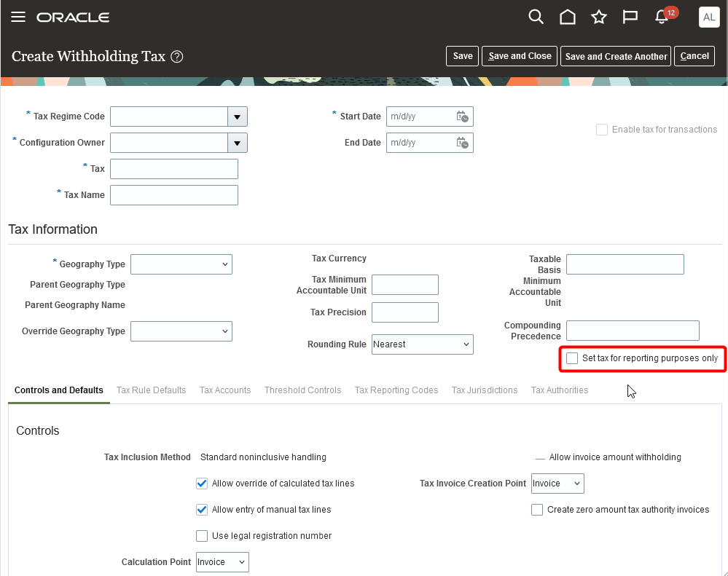Open the navigation hamburger menu
Image resolution: width=728 pixels, height=576 pixels.
tap(18, 17)
